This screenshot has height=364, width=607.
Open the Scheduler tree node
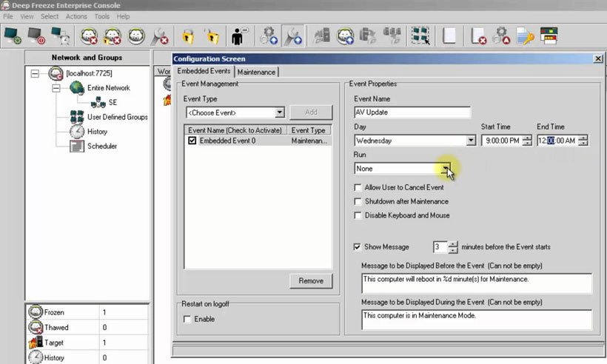click(102, 146)
